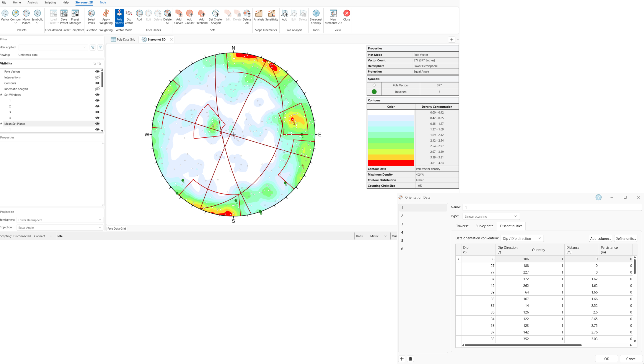Open the Discontinuities tab

coord(511,226)
